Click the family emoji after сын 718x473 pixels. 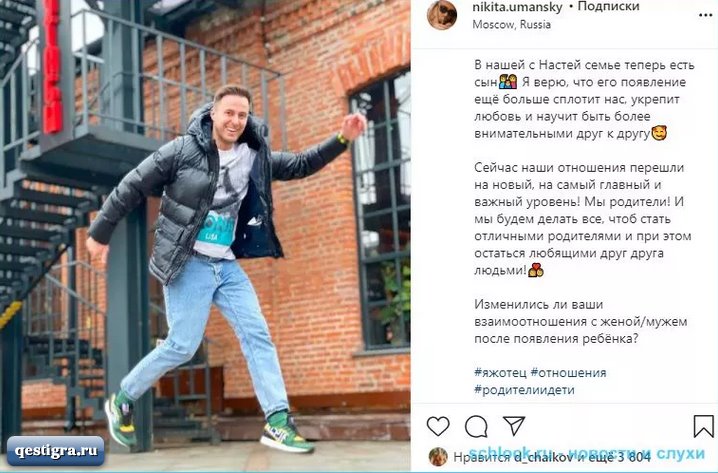[508, 82]
